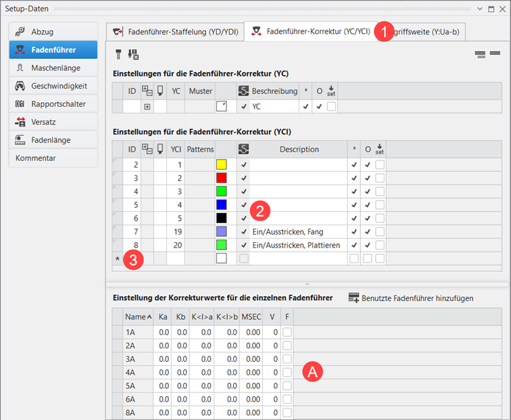Click the delete yarn carrier toolbar icon
The image size is (511, 420).
(133, 54)
